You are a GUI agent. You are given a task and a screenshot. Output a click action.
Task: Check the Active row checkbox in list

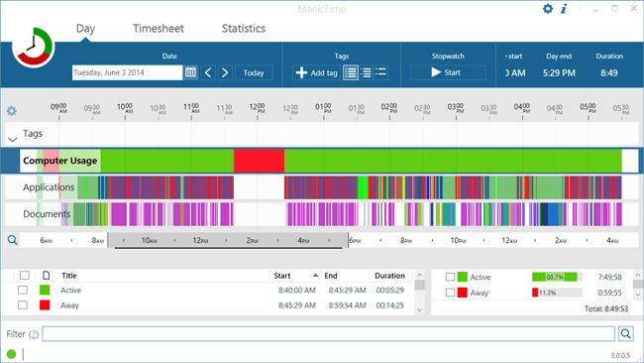coord(23,291)
